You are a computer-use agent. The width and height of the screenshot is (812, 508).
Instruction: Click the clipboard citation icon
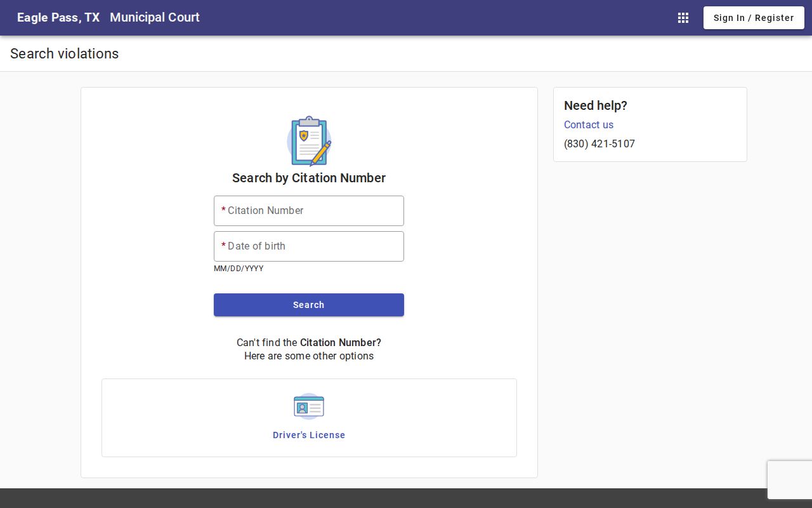click(309, 141)
